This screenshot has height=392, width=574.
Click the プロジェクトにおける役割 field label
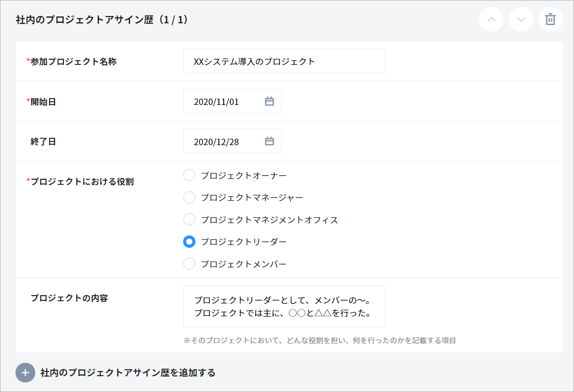pos(82,182)
